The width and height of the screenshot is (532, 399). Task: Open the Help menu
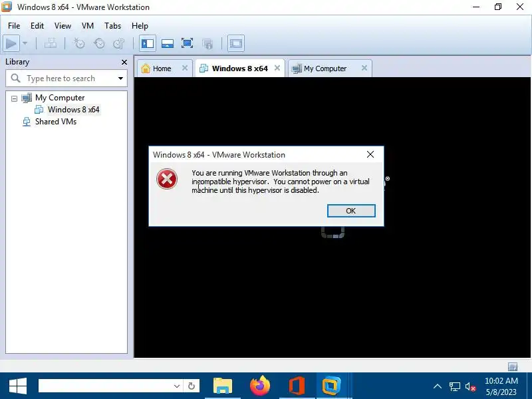140,26
